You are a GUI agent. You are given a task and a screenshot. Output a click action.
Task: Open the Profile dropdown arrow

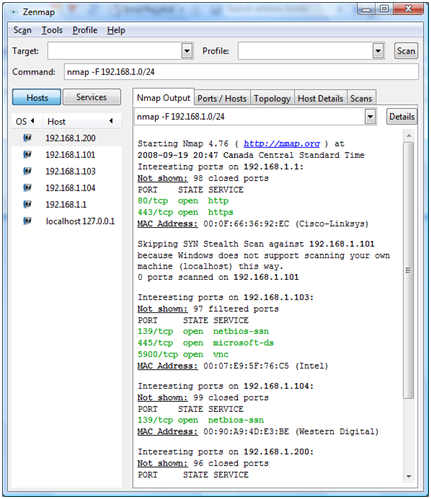[x=378, y=51]
